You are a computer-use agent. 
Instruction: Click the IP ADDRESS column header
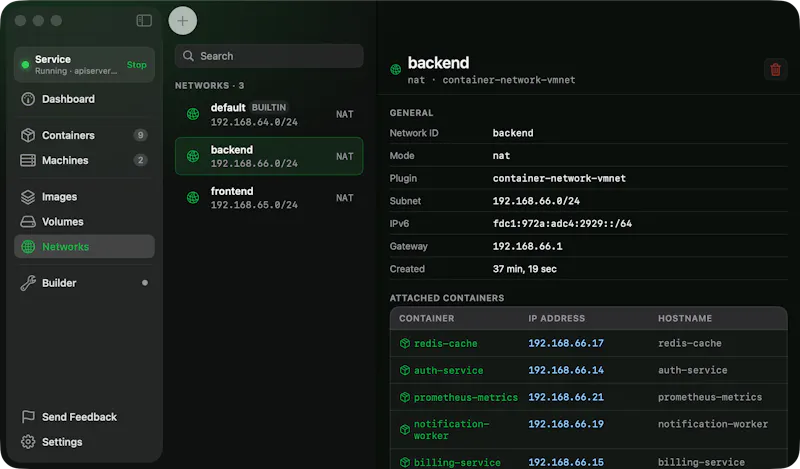(x=557, y=318)
